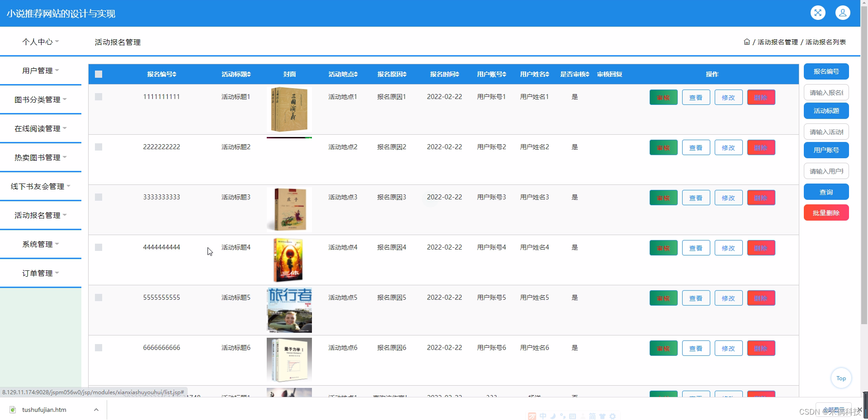This screenshot has width=868, height=420.
Task: Open 三体 book cover thumbnail
Action: [x=289, y=260]
